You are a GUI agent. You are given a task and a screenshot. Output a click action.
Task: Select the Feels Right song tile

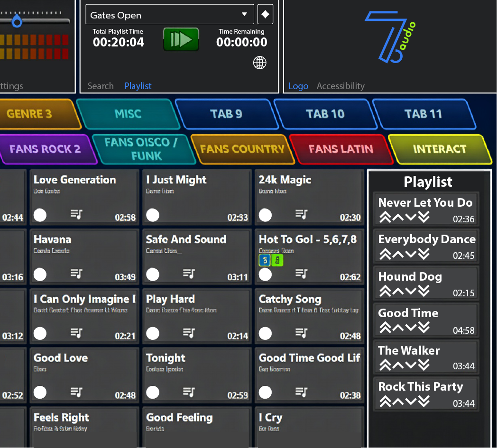(x=84, y=428)
